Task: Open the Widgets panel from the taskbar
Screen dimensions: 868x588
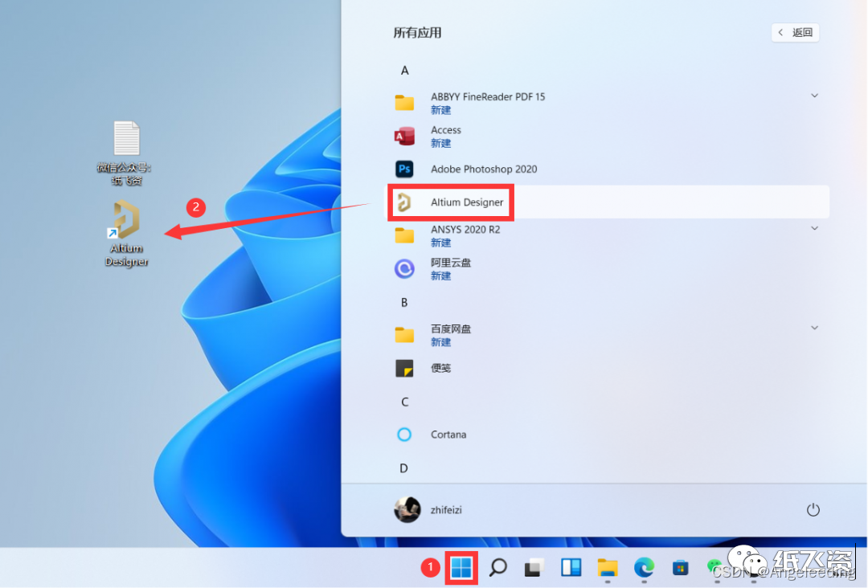Action: (571, 568)
